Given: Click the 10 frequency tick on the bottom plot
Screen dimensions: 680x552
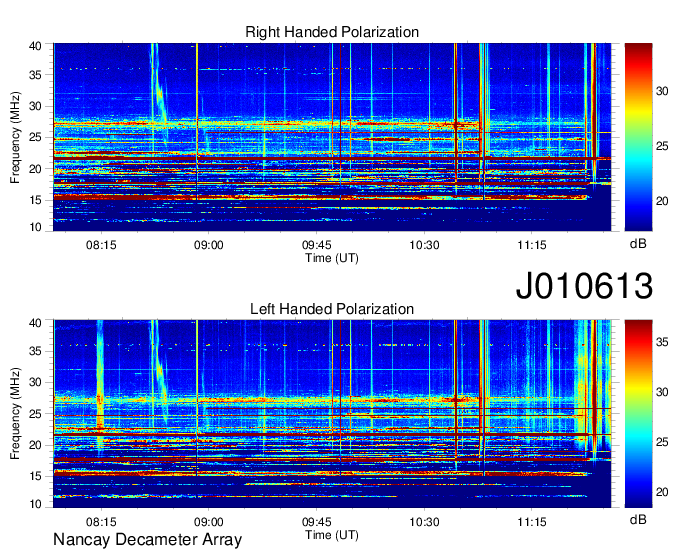Looking at the screenshot, I should point(35,504).
